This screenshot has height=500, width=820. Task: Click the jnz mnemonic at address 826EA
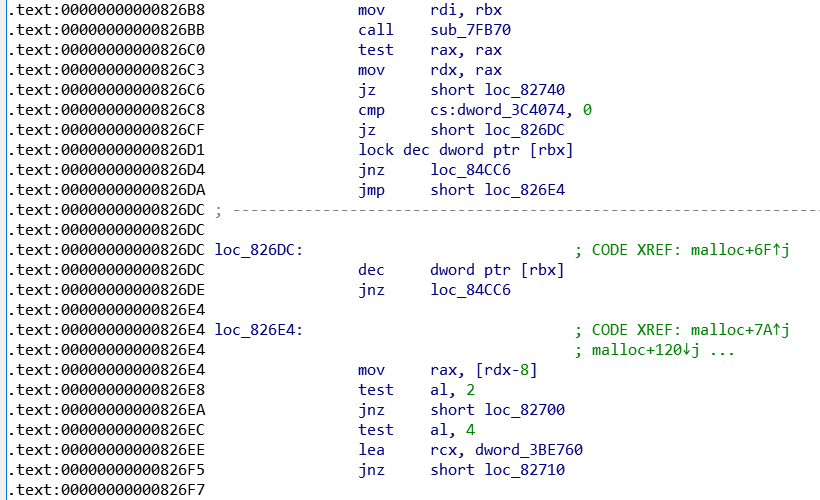371,410
